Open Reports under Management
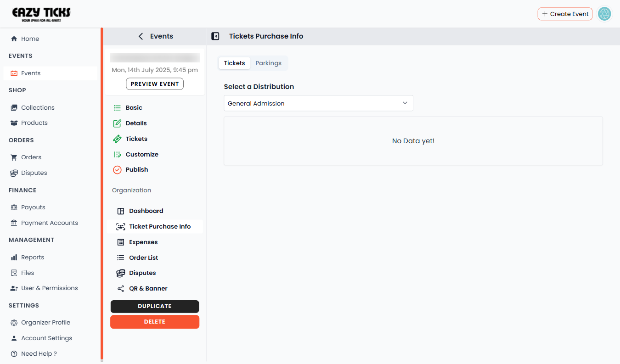 click(x=32, y=258)
